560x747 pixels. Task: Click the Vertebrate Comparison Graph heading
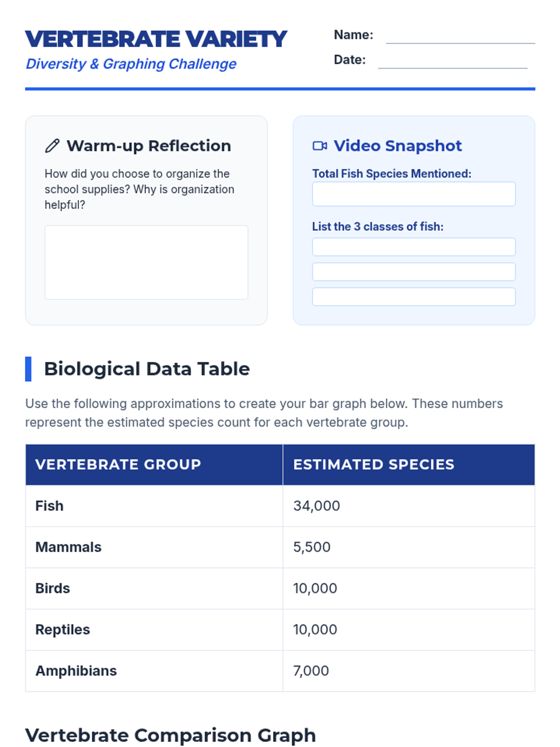point(170,735)
